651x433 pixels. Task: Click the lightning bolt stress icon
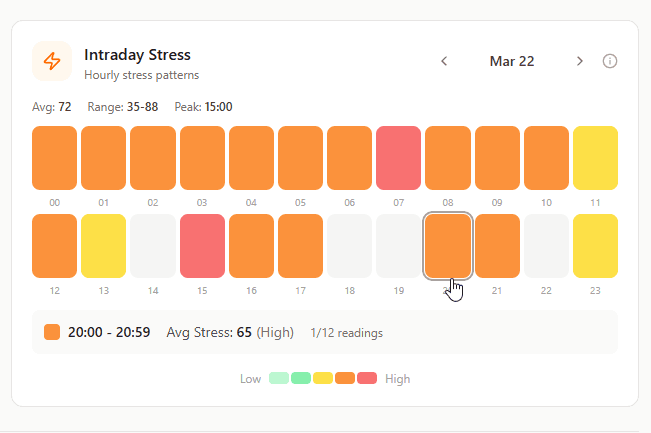click(52, 61)
